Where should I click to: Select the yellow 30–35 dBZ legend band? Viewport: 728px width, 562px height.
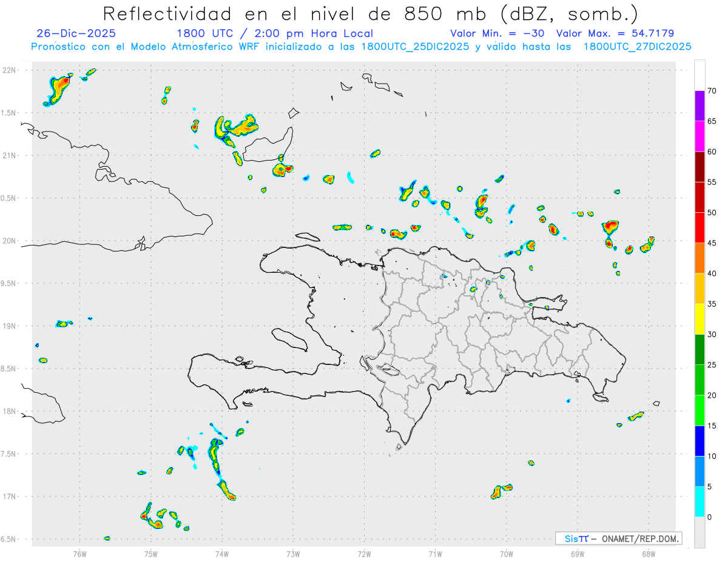699,319
